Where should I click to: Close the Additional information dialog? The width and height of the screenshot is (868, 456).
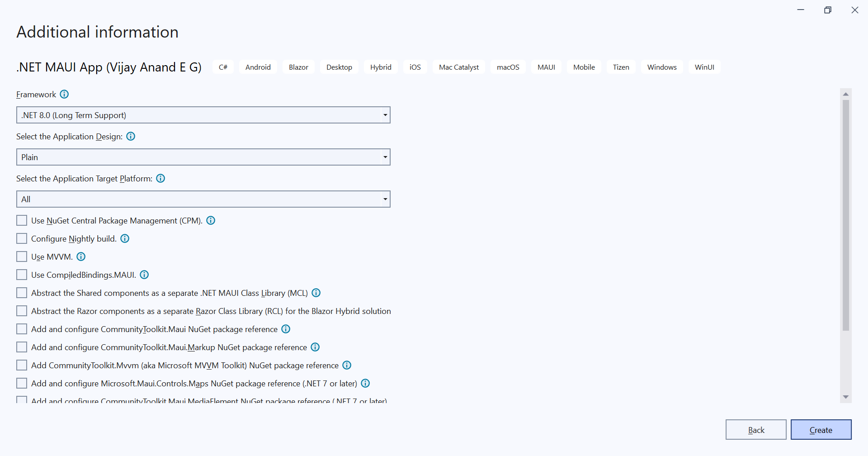(x=855, y=10)
